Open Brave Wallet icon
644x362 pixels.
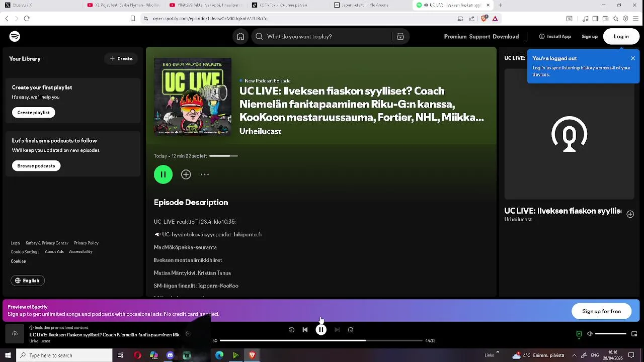click(x=605, y=19)
